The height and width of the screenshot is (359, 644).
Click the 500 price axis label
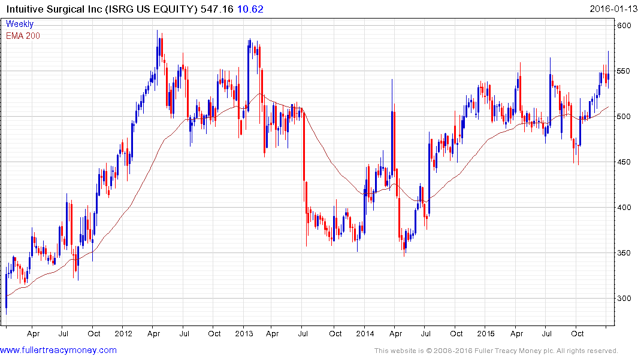coord(624,117)
